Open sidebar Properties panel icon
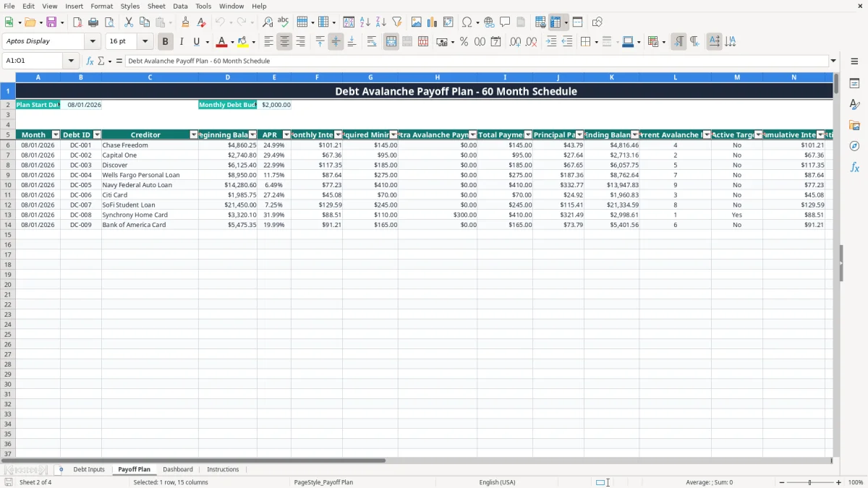The width and height of the screenshot is (868, 488). [854, 84]
